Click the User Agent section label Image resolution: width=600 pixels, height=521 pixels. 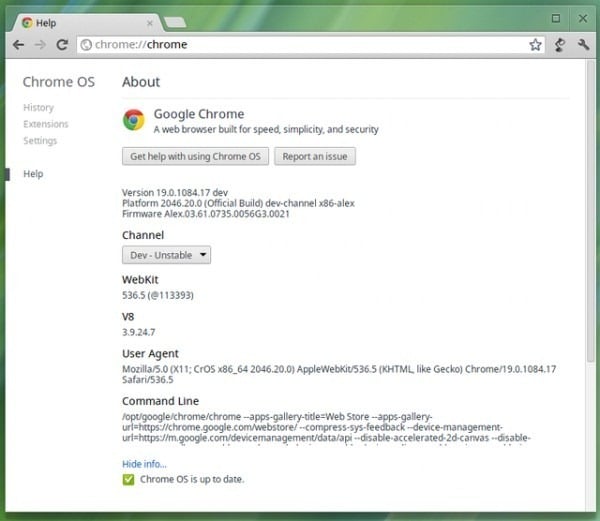(150, 354)
